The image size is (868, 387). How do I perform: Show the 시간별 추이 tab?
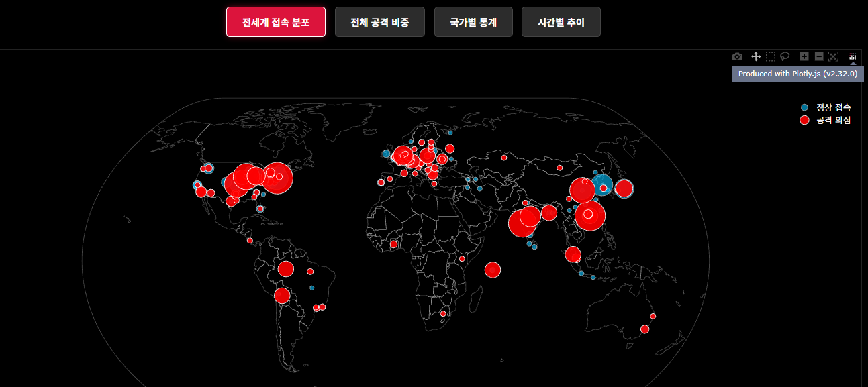(x=561, y=22)
